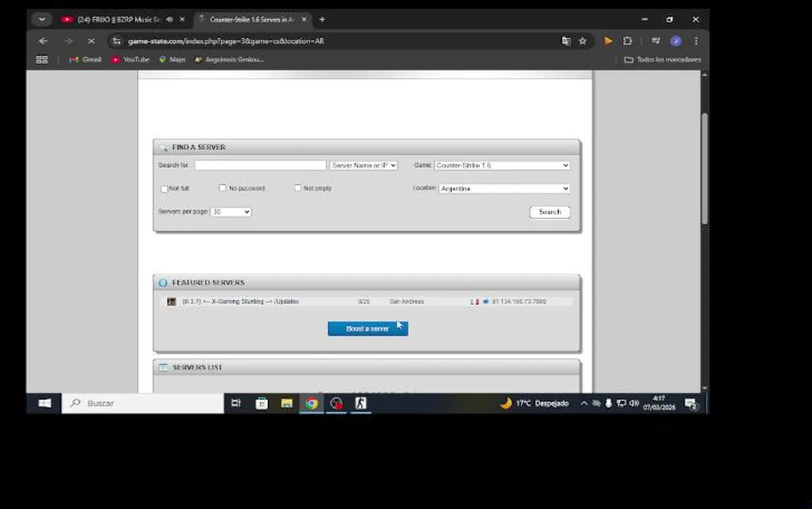This screenshot has width=812, height=509.
Task: Open Microsoft Store from taskbar
Action: click(x=262, y=404)
